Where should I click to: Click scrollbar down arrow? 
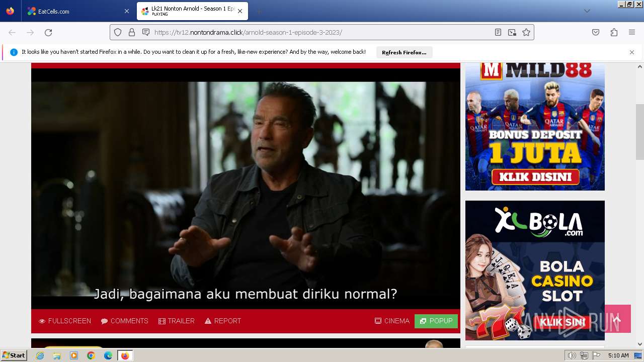coord(640,344)
